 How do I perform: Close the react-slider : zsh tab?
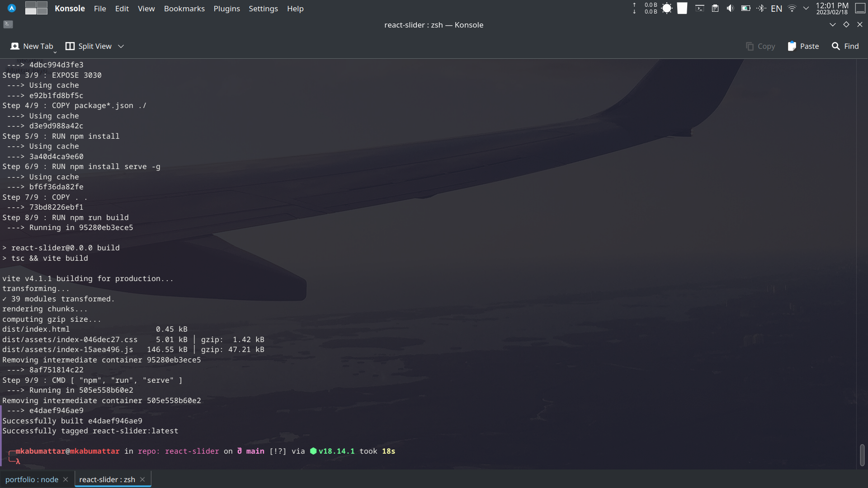coord(142,479)
